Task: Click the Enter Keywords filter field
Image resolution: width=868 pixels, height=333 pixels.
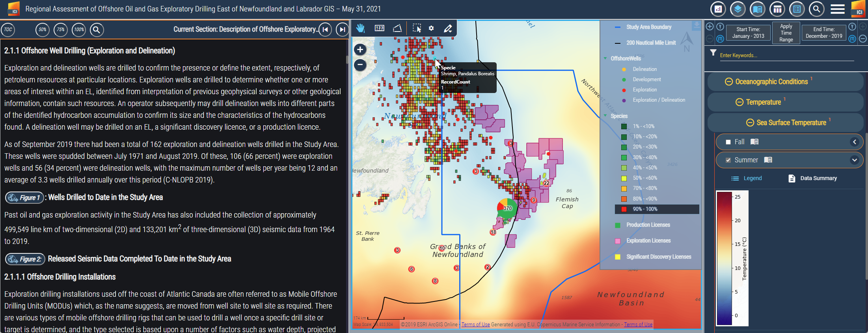Action: click(786, 56)
